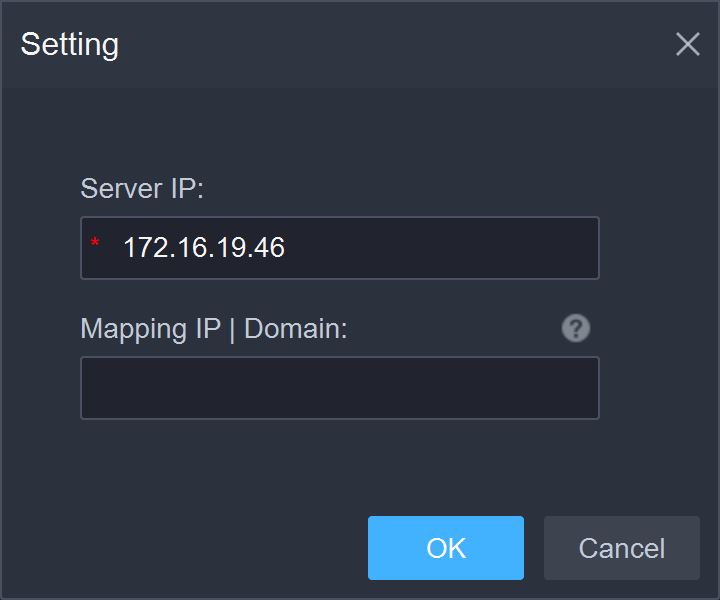The height and width of the screenshot is (600, 720).
Task: Click the 172.16.19.46 address text
Action: tap(204, 248)
